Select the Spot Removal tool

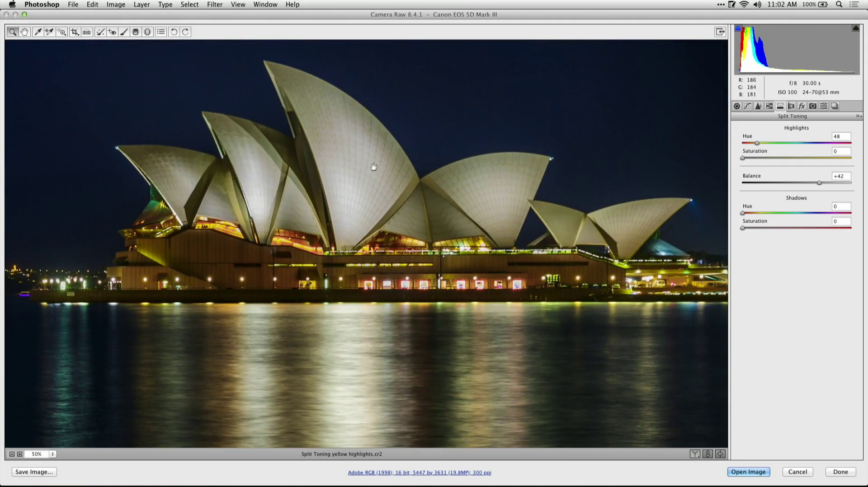(x=100, y=32)
